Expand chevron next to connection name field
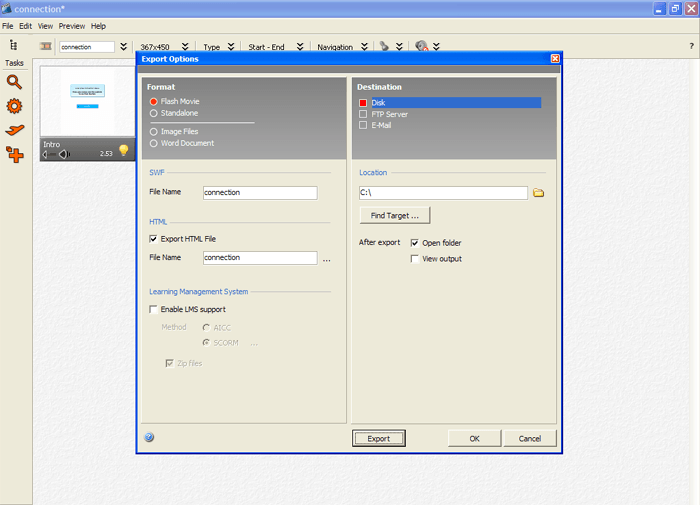The image size is (700, 505). 124,46
